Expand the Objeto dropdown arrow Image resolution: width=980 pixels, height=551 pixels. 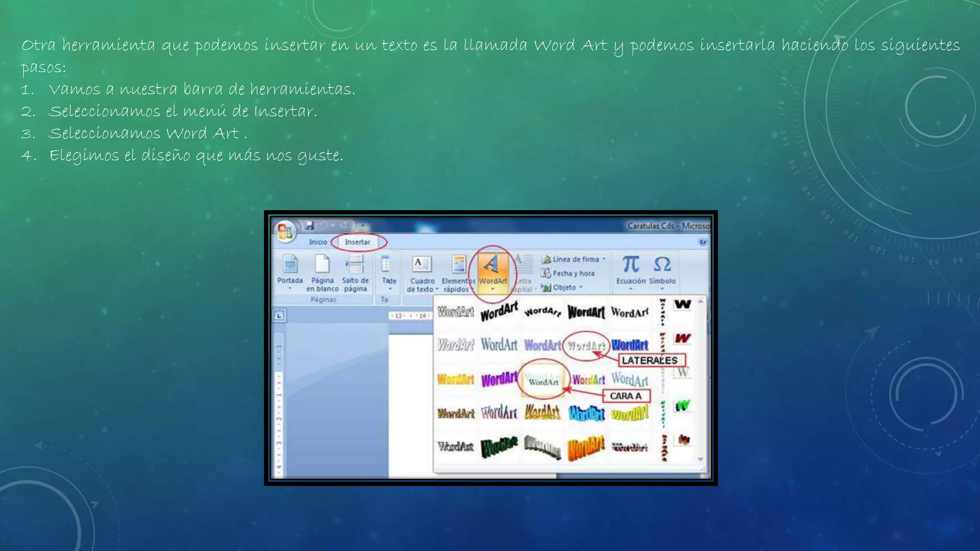pyautogui.click(x=581, y=287)
